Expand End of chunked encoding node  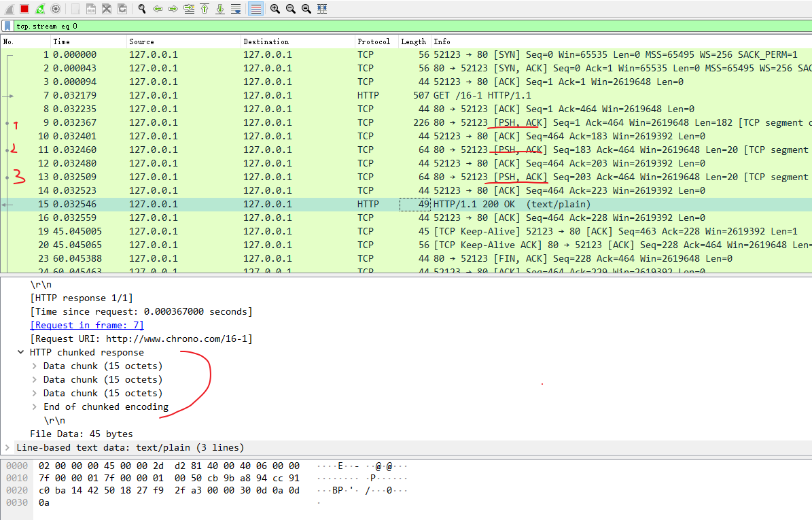tap(35, 406)
